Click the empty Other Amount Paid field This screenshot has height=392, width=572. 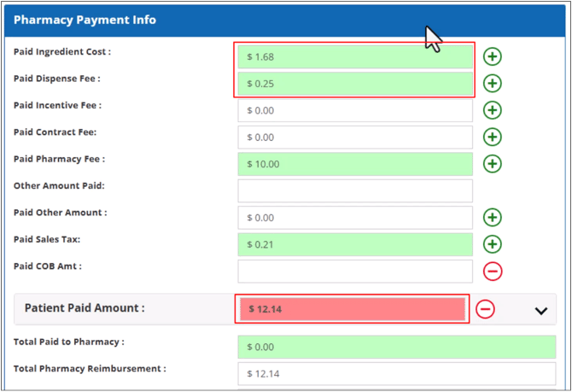[354, 190]
